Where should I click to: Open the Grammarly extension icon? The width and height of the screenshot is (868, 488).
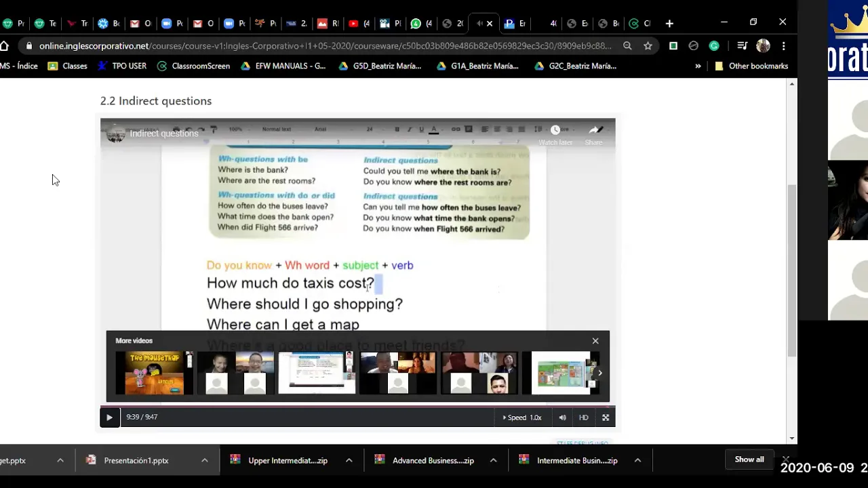[x=714, y=46]
